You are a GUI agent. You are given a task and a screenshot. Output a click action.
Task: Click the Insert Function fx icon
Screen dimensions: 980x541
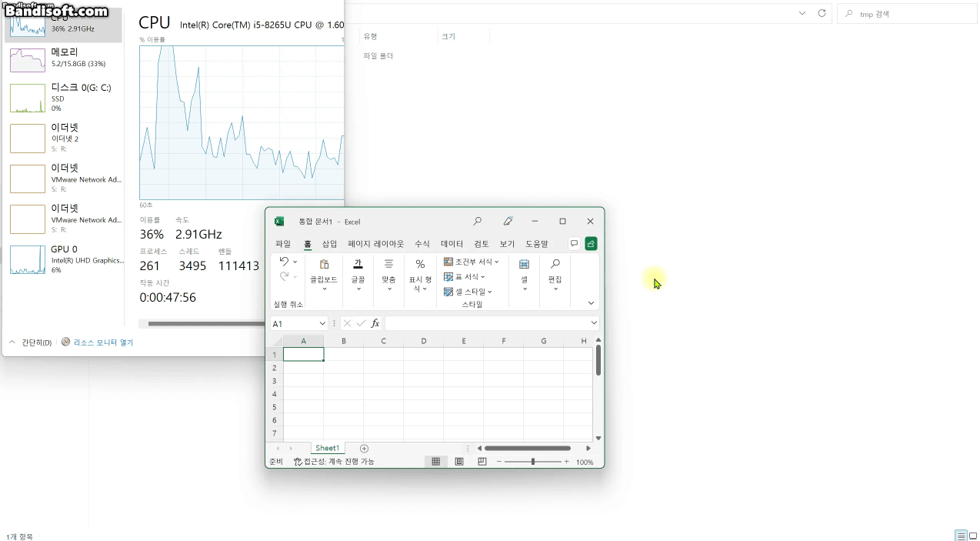tap(375, 323)
